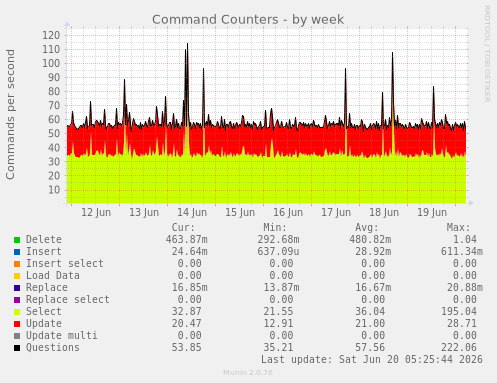Click Questions maximum value 222.06
Image resolution: width=497 pixels, height=383 pixels.
[459, 347]
